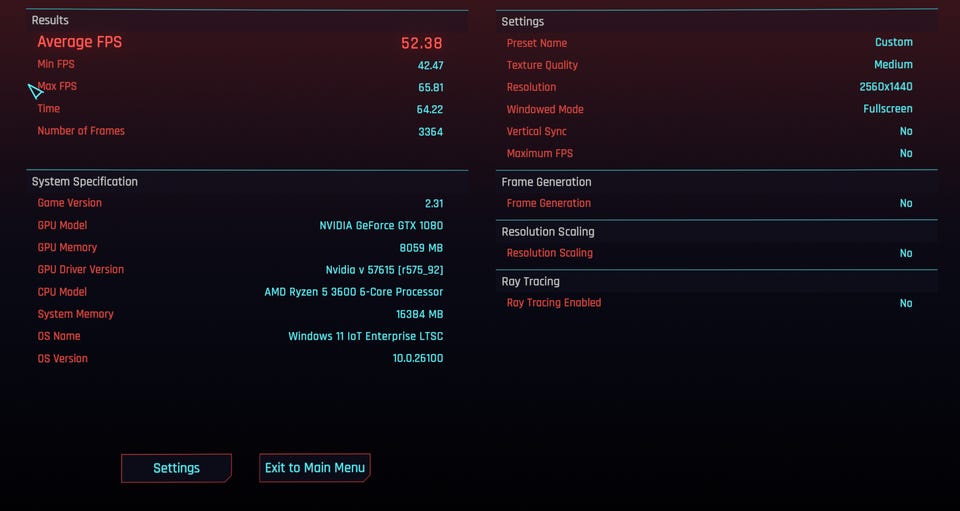Click the Average FPS label
Screen dimensions: 960x511
(x=80, y=42)
